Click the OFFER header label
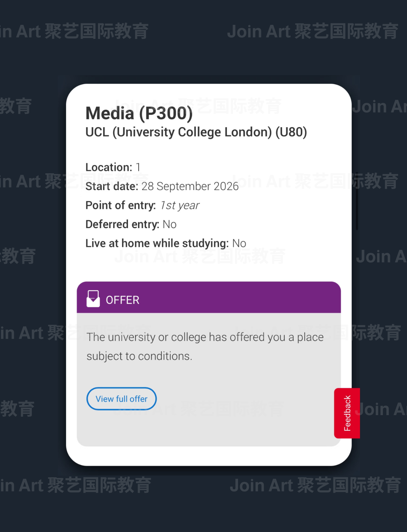Viewport: 407px width, 532px height. (x=123, y=300)
